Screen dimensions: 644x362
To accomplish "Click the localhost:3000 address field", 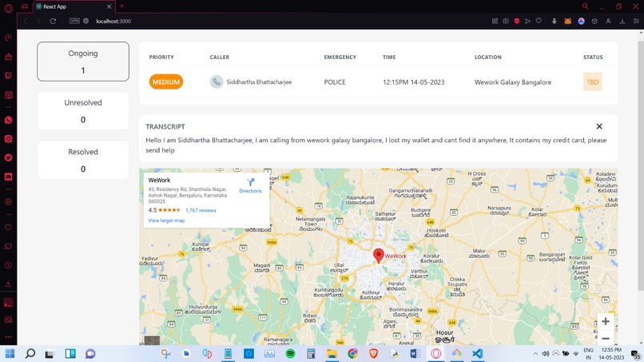I will click(x=113, y=21).
